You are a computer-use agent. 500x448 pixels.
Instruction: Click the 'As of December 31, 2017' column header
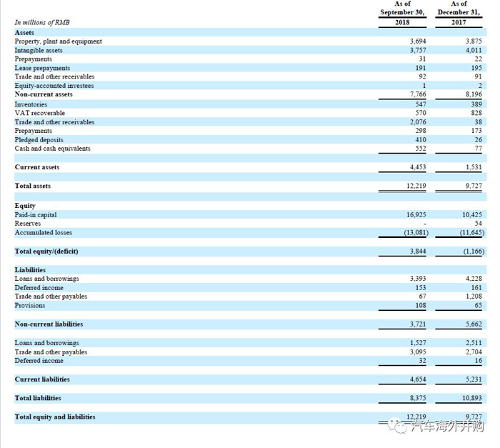click(x=459, y=13)
